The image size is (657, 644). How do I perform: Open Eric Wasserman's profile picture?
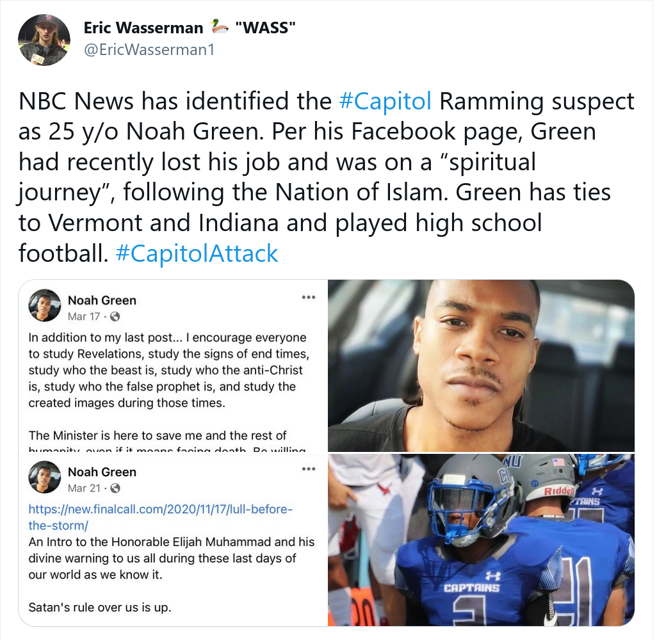[x=44, y=40]
